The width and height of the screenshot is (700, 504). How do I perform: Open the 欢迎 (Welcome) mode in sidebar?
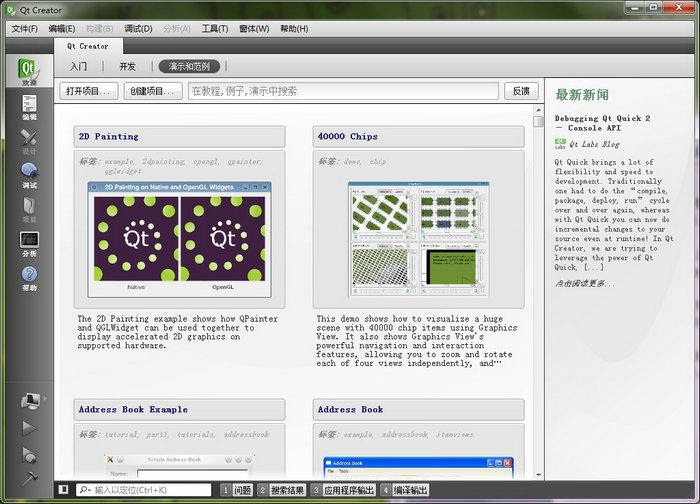click(x=28, y=73)
